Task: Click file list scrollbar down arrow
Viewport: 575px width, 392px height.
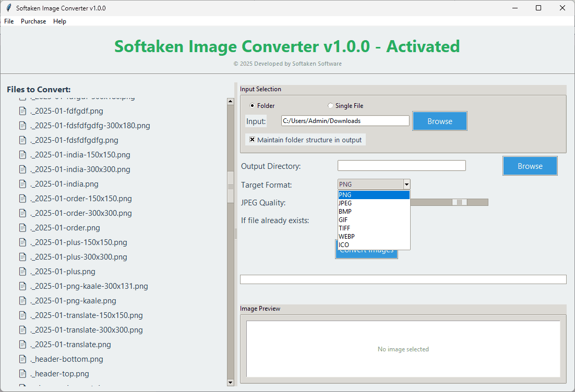Action: [230, 383]
